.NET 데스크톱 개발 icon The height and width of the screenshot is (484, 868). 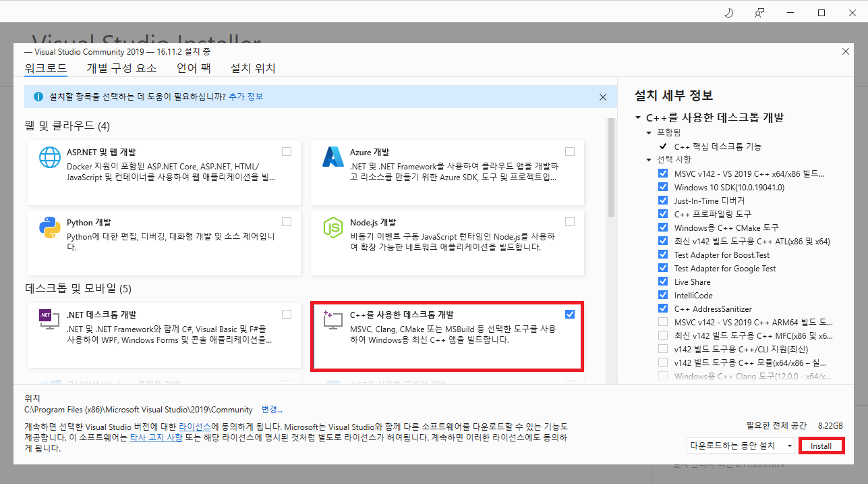click(x=50, y=319)
